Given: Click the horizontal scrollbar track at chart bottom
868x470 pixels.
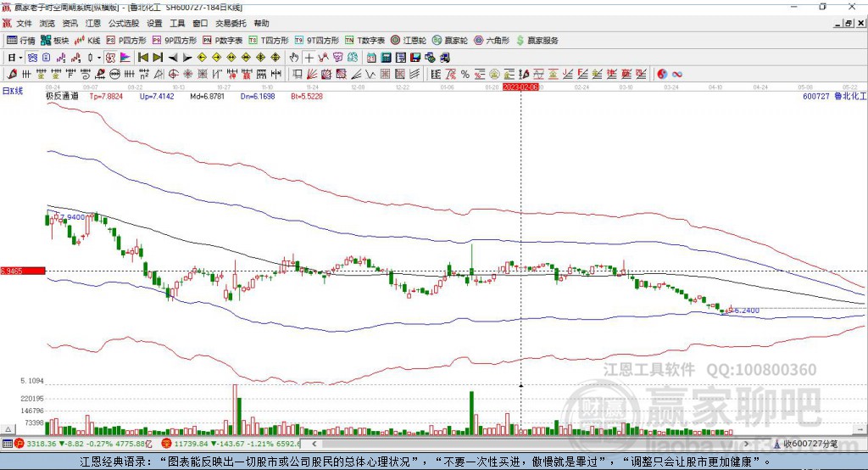Looking at the screenshot, I should tap(531, 444).
